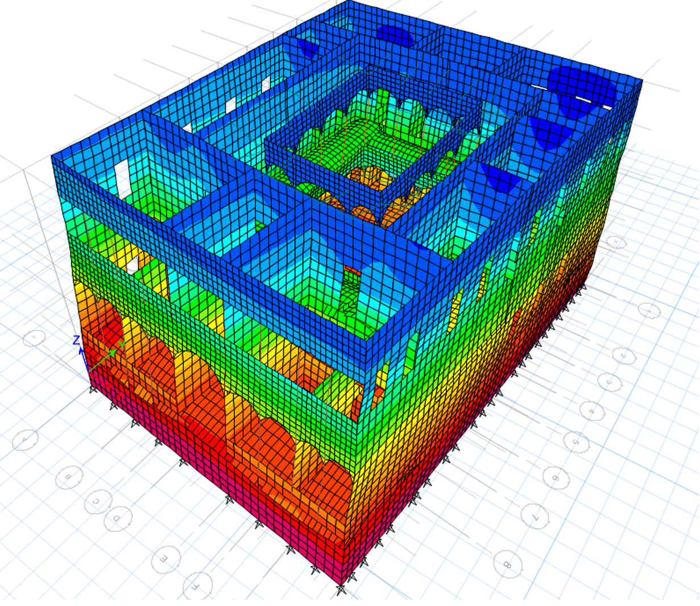700x606 pixels.
Task: Select grid bubble C
Action: point(98,502)
